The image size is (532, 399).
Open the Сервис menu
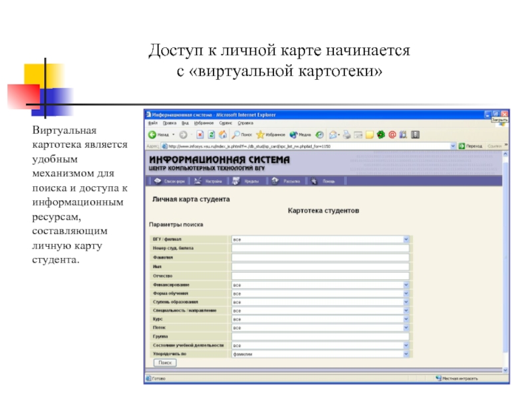click(225, 123)
